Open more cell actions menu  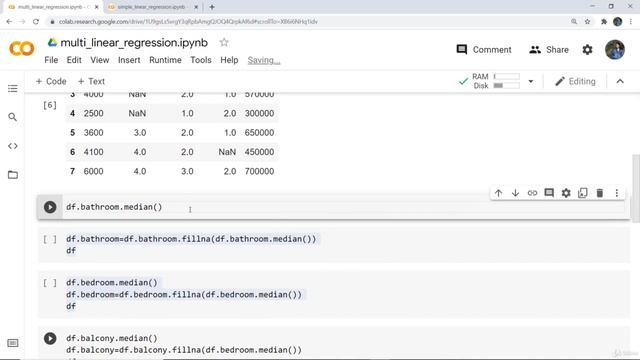click(617, 193)
